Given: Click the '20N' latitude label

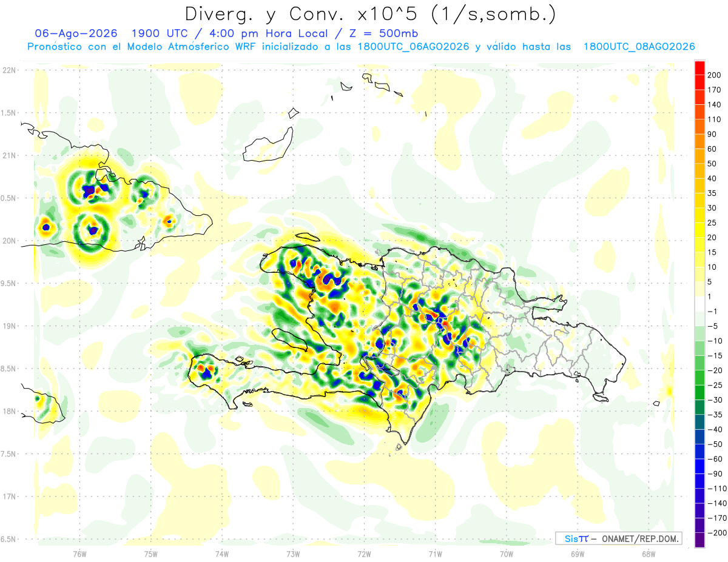Looking at the screenshot, I should [x=8, y=241].
